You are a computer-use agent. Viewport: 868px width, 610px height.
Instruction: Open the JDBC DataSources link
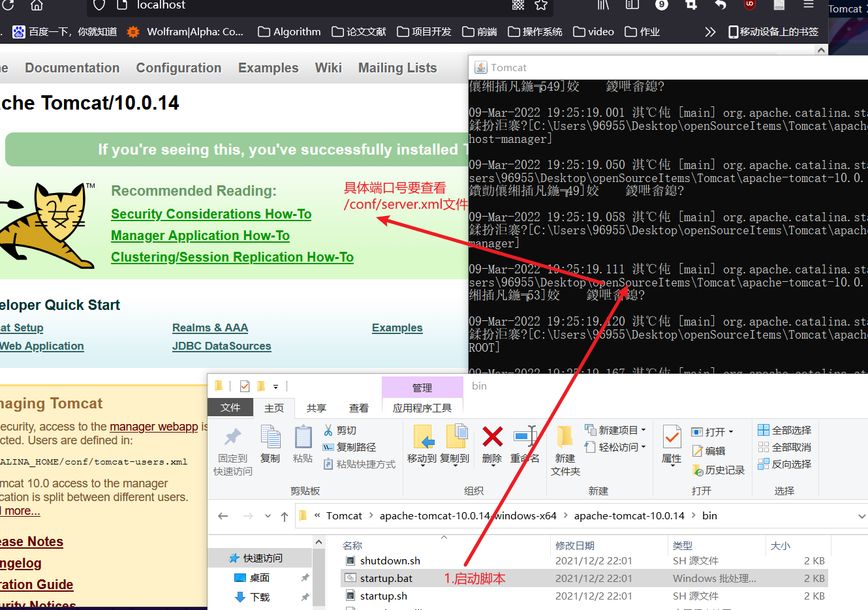pyautogui.click(x=222, y=346)
